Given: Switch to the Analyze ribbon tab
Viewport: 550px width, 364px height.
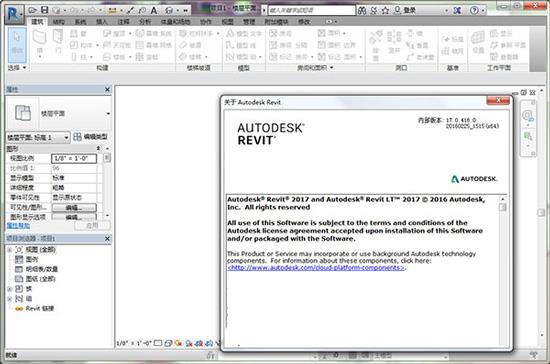Looking at the screenshot, I should coord(145,22).
